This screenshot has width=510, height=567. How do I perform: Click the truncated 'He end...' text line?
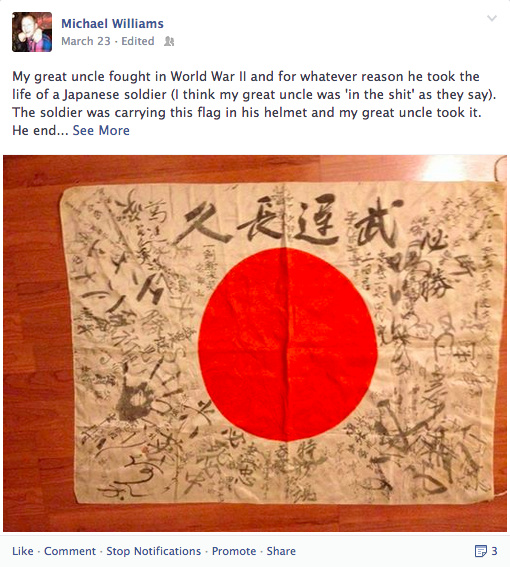40,130
